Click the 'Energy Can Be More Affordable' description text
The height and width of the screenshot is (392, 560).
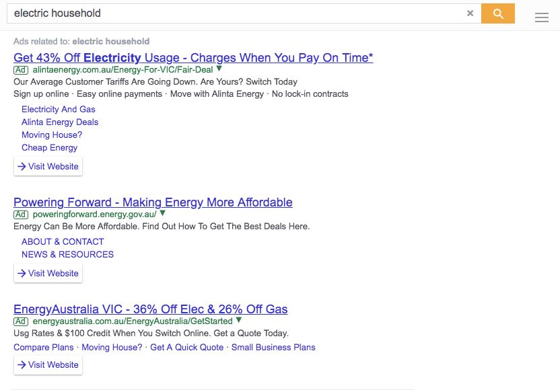(x=162, y=227)
